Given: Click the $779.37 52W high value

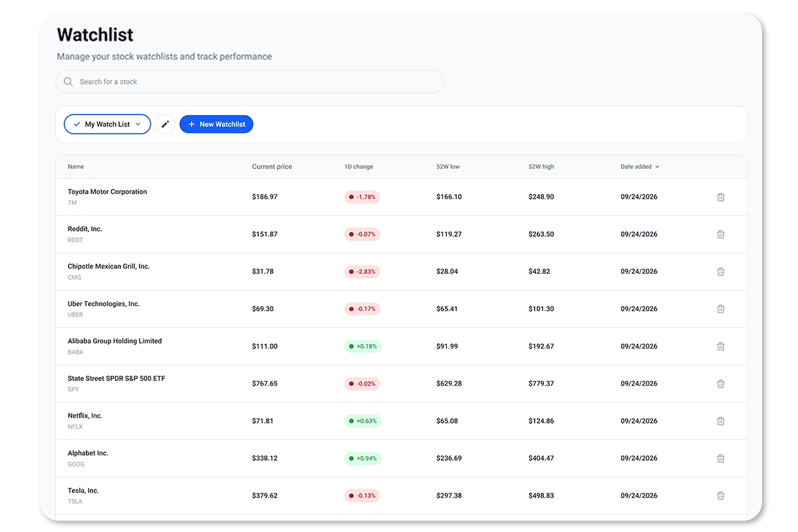Looking at the screenshot, I should point(541,384).
